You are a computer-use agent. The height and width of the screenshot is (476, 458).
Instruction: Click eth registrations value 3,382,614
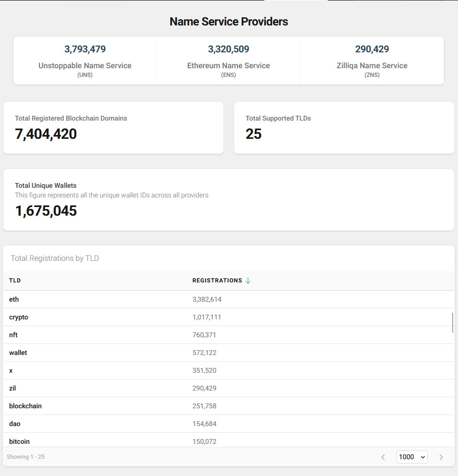click(x=207, y=299)
